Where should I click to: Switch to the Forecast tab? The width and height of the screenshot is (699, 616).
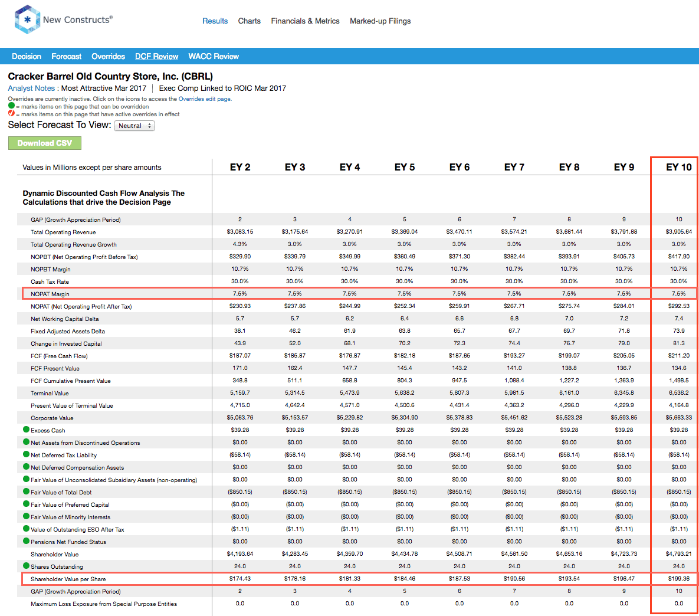click(67, 56)
